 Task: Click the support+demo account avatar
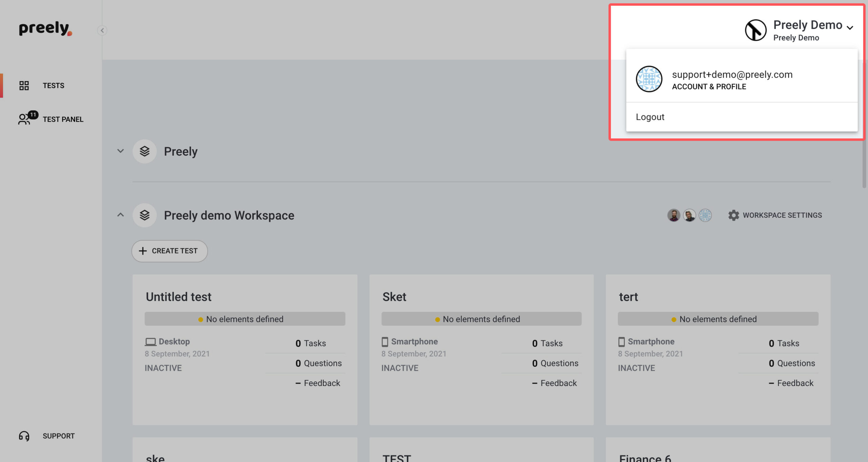pyautogui.click(x=649, y=79)
